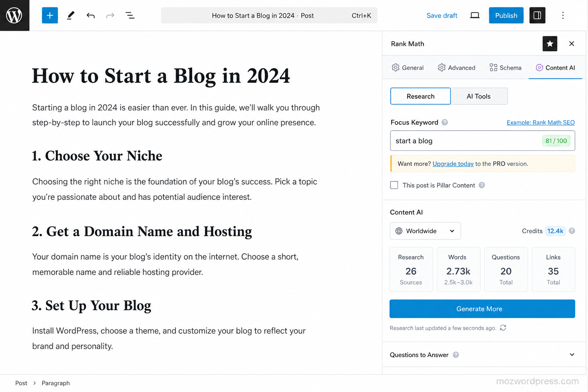
Task: Select the Research sub-tab
Action: click(420, 96)
